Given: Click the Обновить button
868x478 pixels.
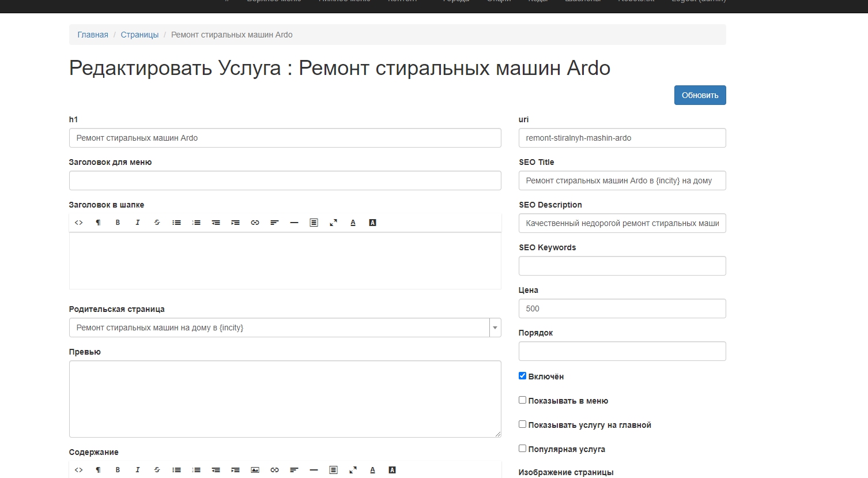Looking at the screenshot, I should 700,95.
